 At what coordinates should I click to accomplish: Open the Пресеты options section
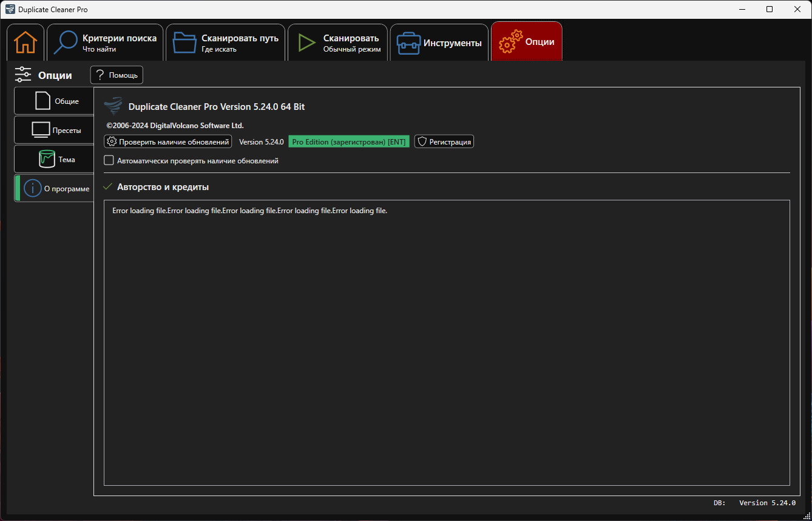(55, 131)
